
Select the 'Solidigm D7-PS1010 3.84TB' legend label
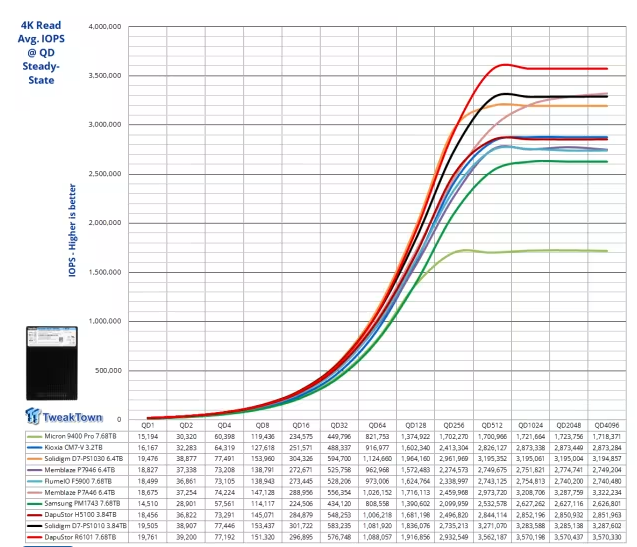(x=85, y=526)
